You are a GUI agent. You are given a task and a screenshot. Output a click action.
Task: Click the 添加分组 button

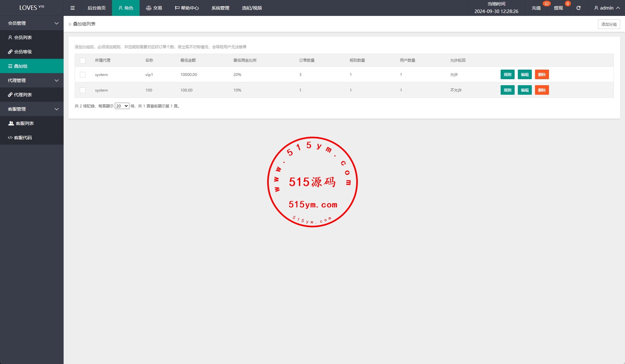click(x=609, y=24)
